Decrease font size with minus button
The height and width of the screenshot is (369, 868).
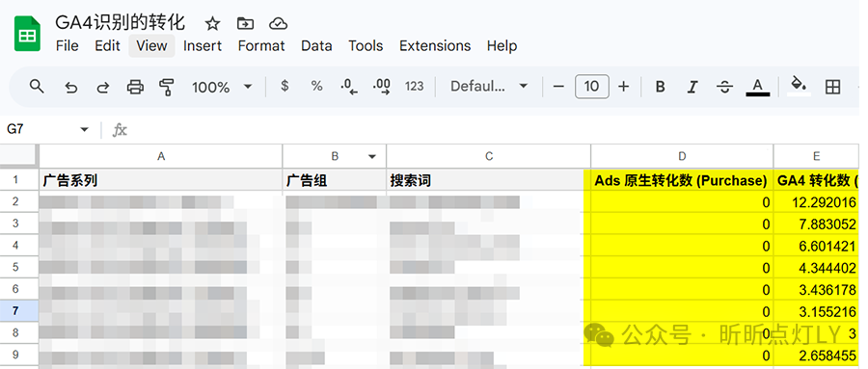point(558,87)
